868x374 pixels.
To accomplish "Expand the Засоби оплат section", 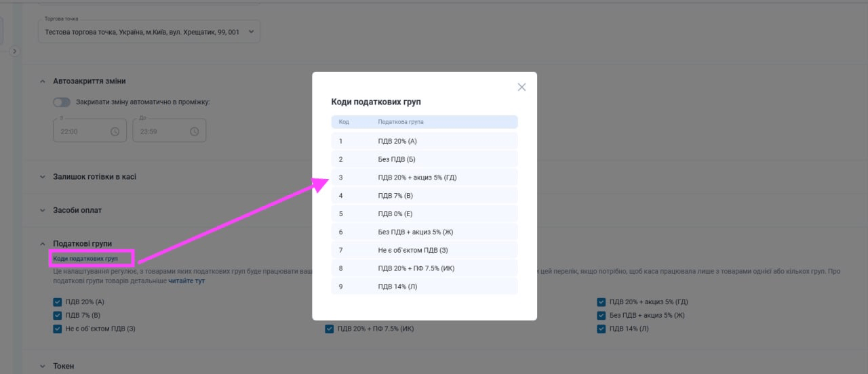I will click(43, 211).
